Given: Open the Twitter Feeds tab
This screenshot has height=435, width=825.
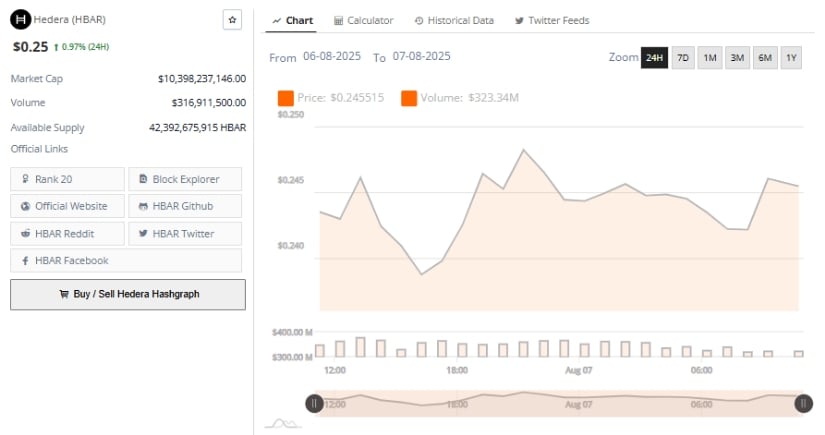Looking at the screenshot, I should pos(552,21).
